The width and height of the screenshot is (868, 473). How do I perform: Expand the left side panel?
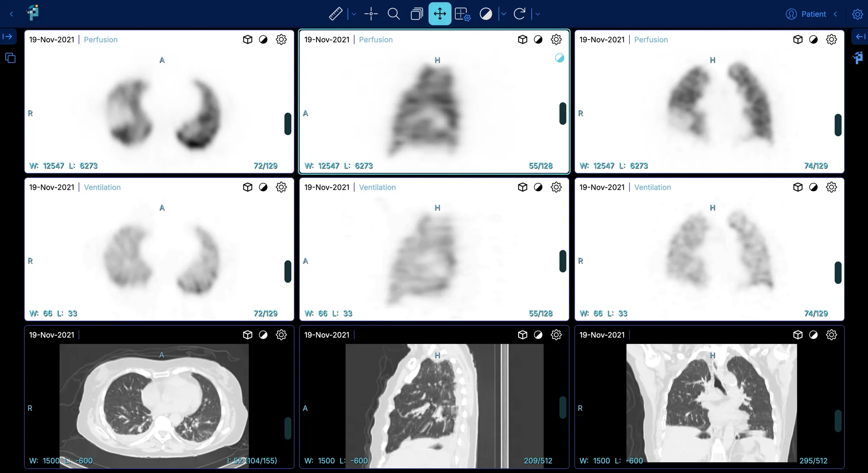8,36
